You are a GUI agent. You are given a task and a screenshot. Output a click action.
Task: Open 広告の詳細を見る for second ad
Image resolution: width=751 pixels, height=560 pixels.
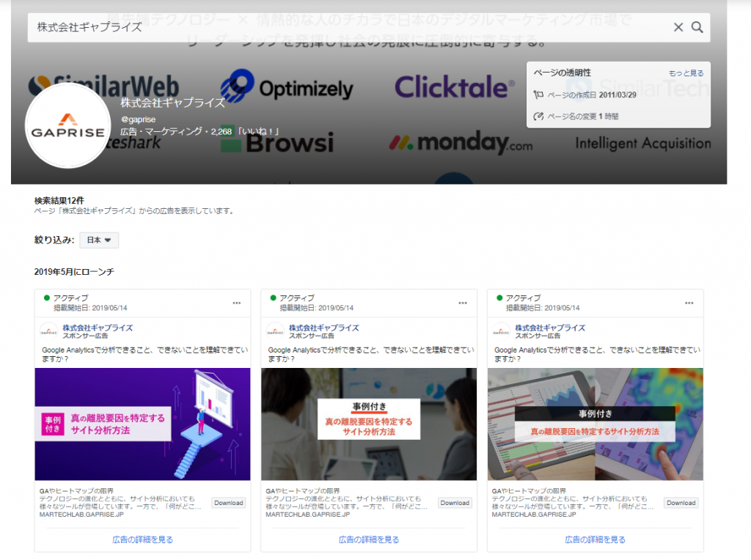pos(369,539)
